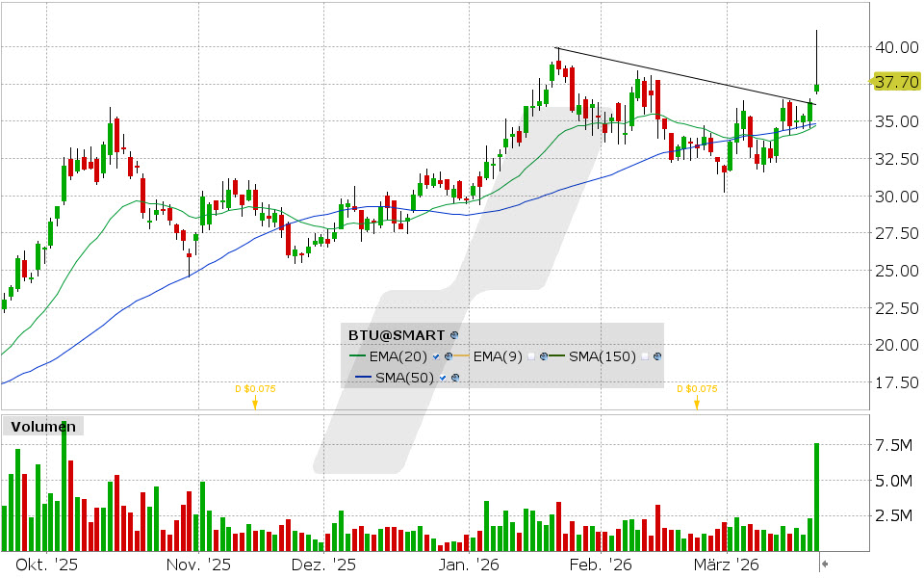Enable the EMA(9) indicator checkbox
The image size is (924, 578).
[530, 356]
